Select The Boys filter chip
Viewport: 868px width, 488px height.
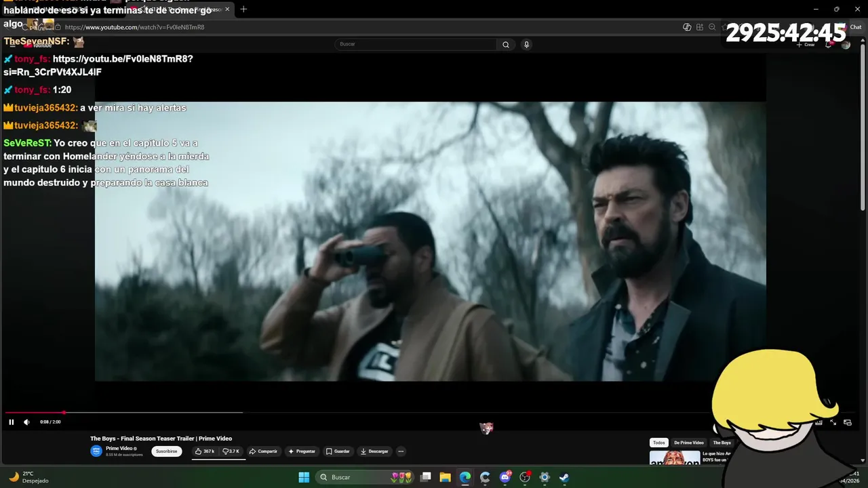tap(722, 443)
